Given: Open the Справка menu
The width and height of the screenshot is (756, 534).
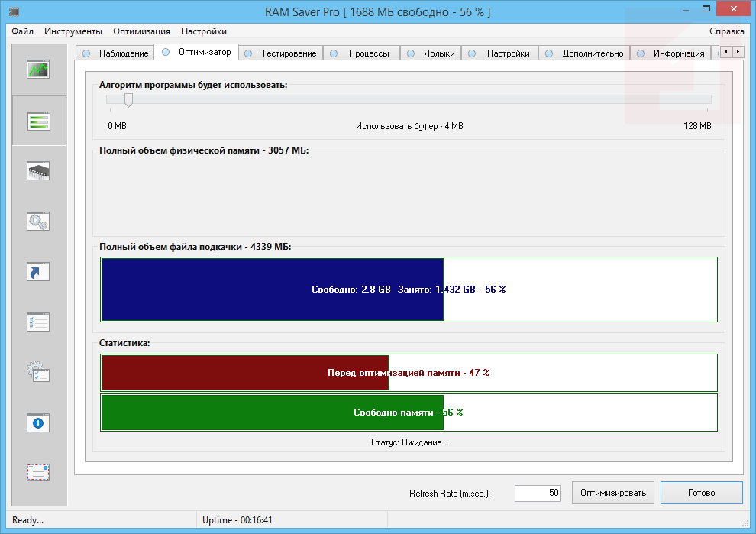Looking at the screenshot, I should [x=726, y=31].
